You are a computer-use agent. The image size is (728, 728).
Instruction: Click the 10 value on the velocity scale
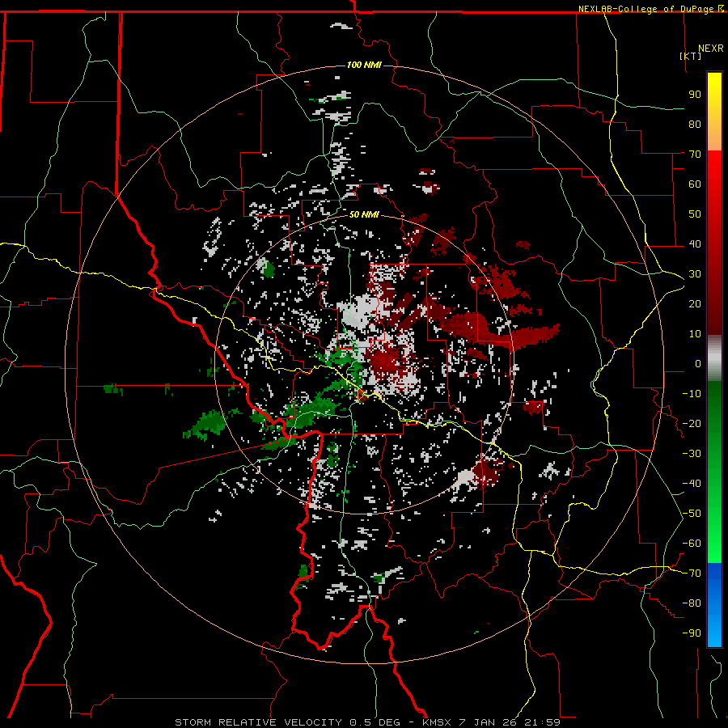(x=695, y=334)
